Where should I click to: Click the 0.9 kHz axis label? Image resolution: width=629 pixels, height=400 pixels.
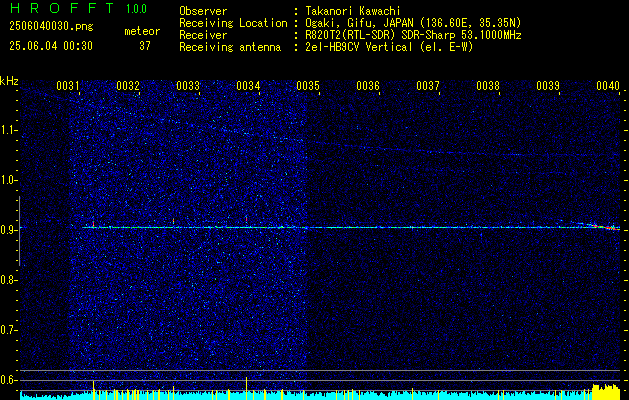click(8, 230)
